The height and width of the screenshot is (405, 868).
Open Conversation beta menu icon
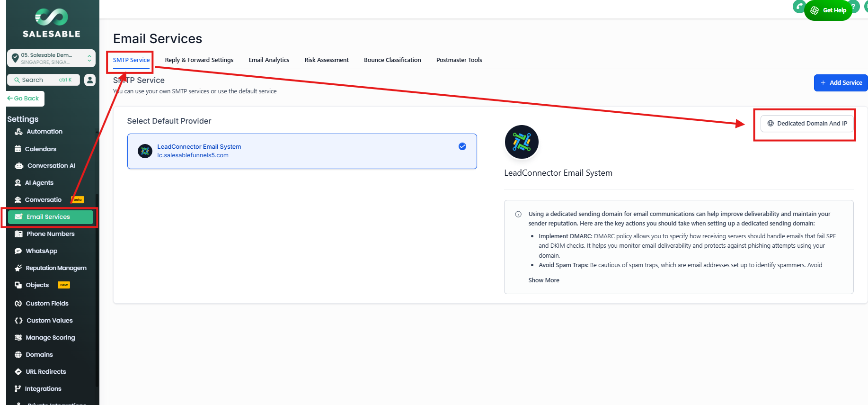[18, 200]
